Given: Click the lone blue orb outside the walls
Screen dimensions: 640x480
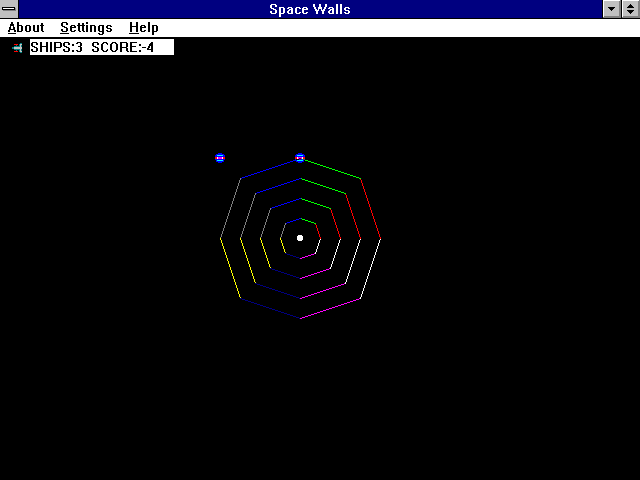Looking at the screenshot, I should [x=220, y=158].
